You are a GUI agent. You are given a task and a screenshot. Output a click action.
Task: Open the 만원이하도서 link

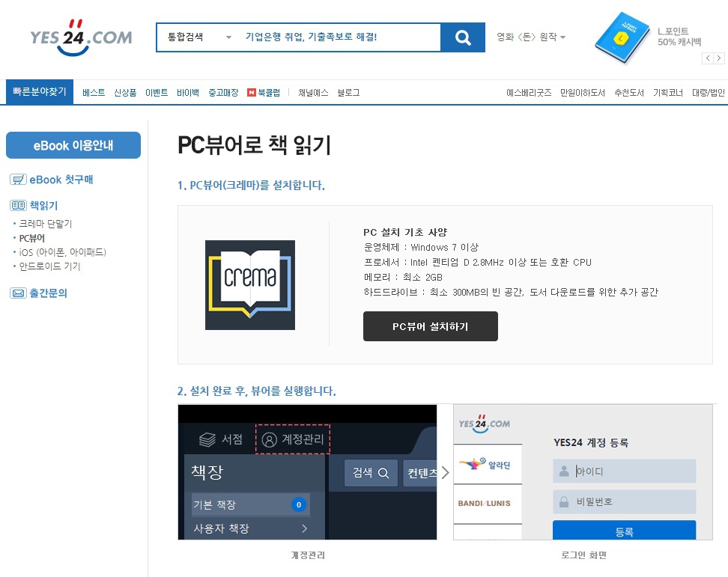point(583,93)
